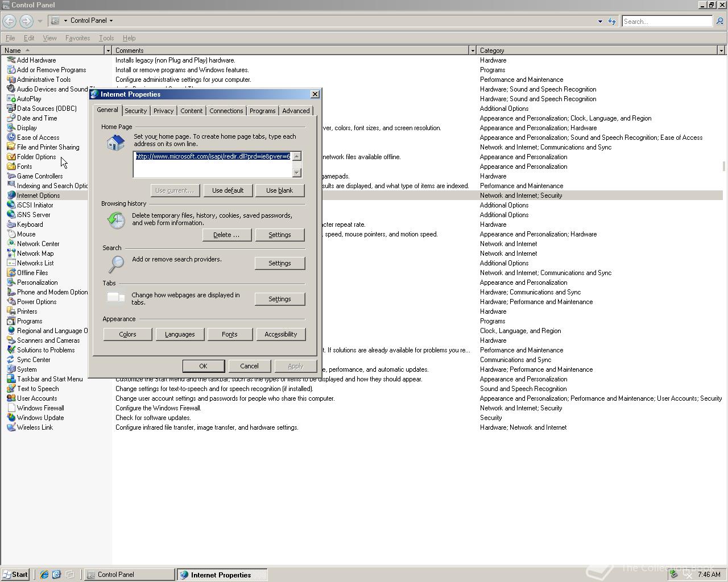Open the Comments column filter dropdown
This screenshot has width=728, height=582.
[x=472, y=51]
